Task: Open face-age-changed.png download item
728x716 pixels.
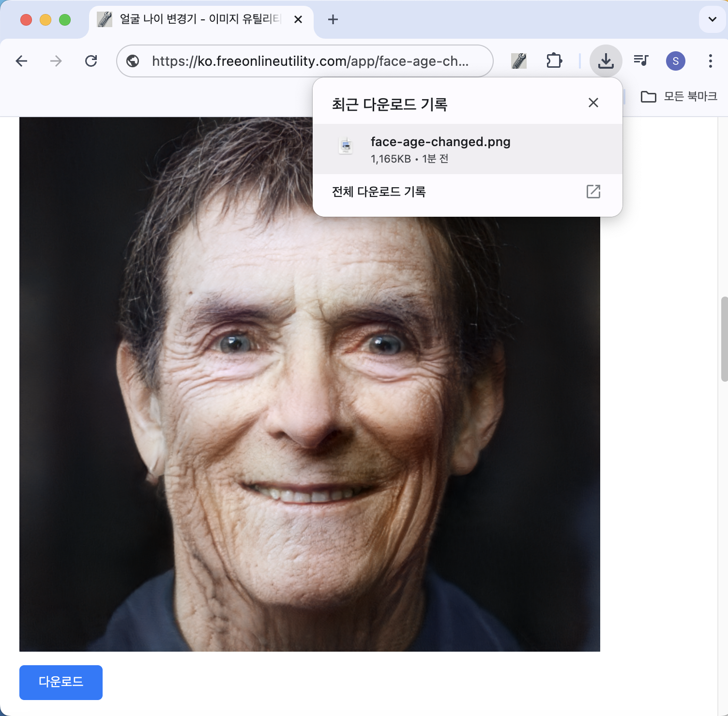Action: click(x=468, y=149)
